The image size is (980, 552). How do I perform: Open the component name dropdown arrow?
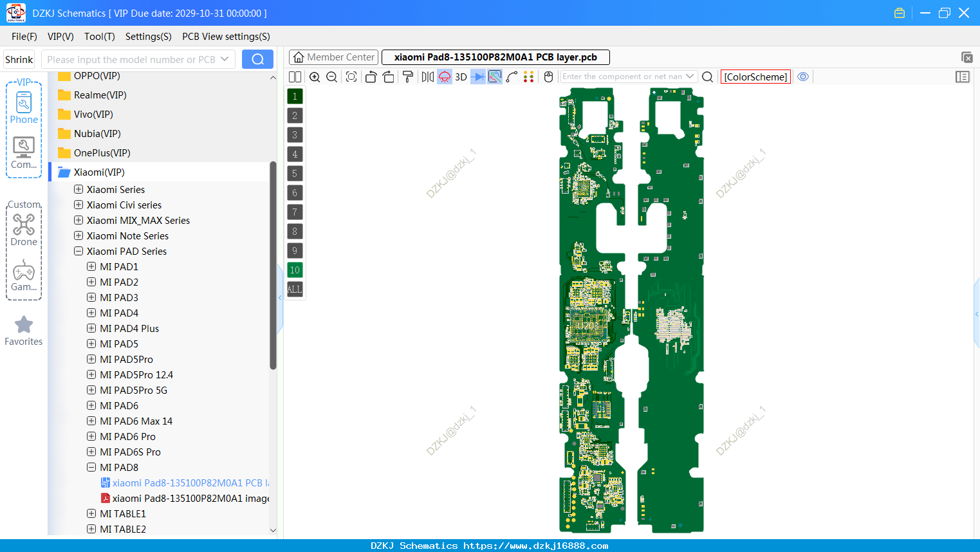pos(690,76)
